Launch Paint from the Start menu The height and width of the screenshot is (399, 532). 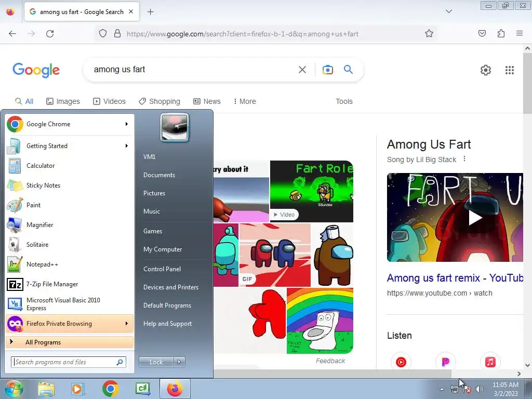(x=70, y=205)
